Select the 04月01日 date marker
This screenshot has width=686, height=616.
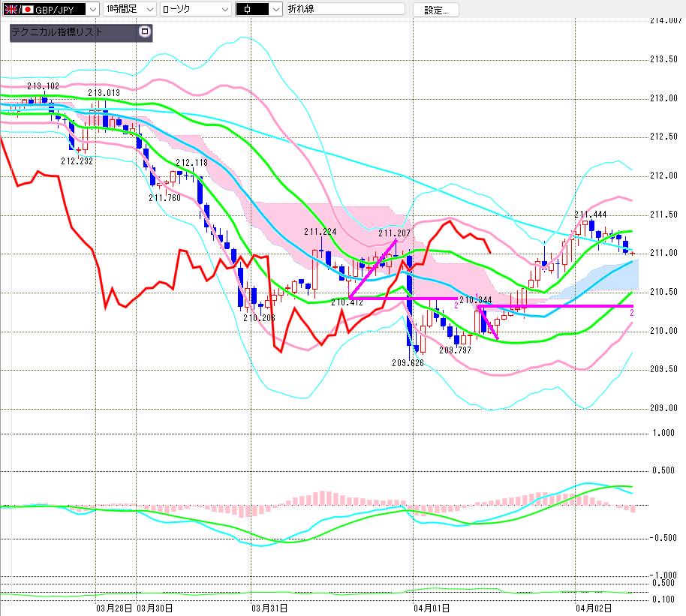point(431,607)
